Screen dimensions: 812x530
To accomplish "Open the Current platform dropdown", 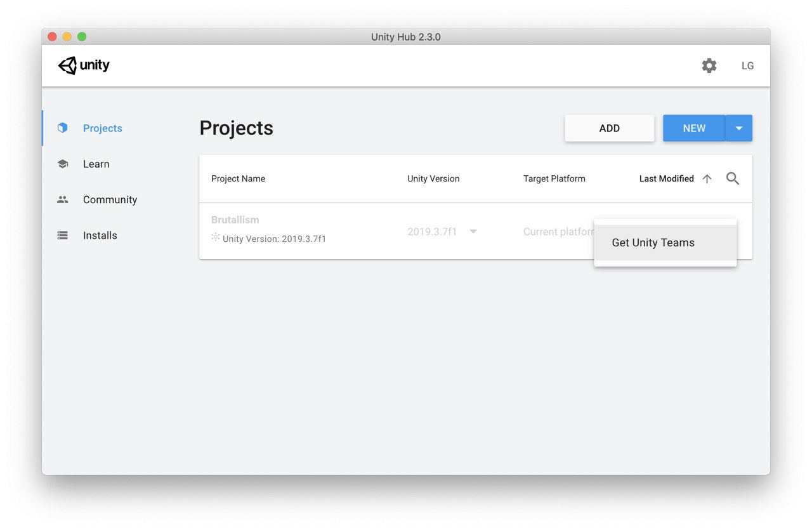I will click(558, 232).
